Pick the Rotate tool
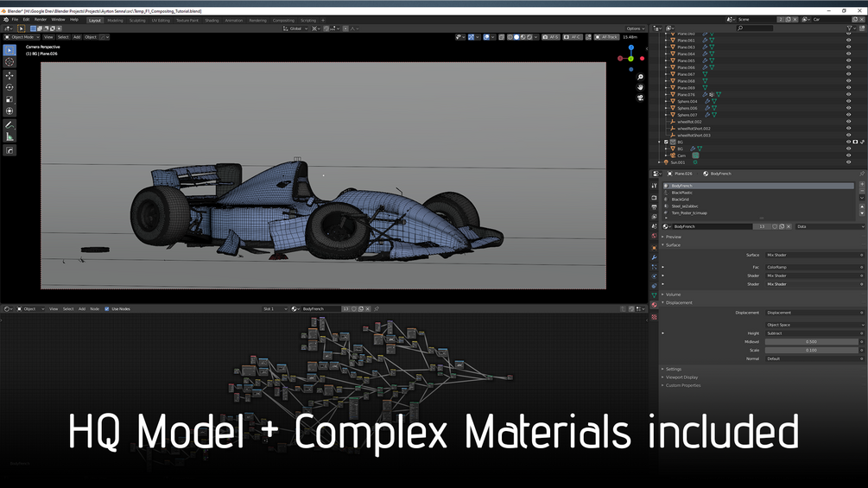868x488 pixels. click(x=10, y=87)
